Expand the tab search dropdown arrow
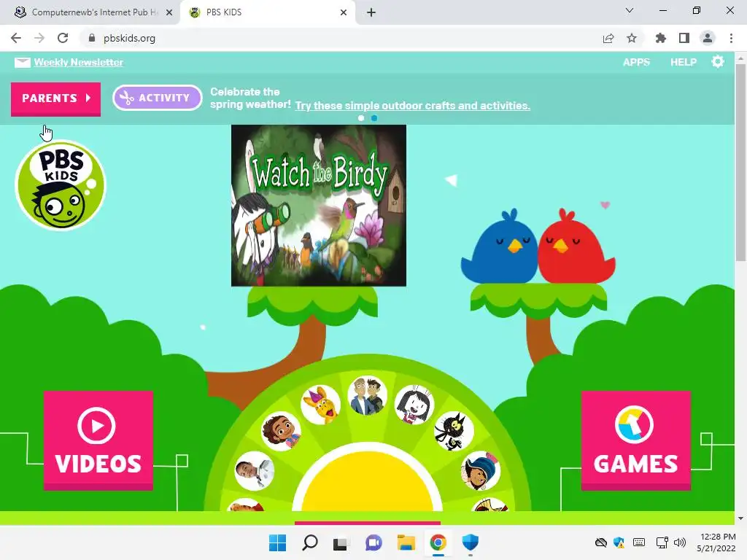The height and width of the screenshot is (560, 747). (x=630, y=10)
